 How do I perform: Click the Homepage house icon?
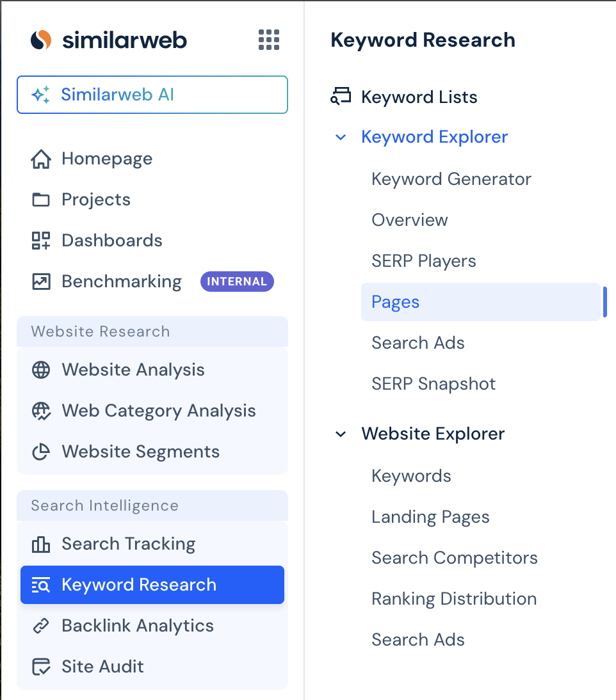pos(41,159)
